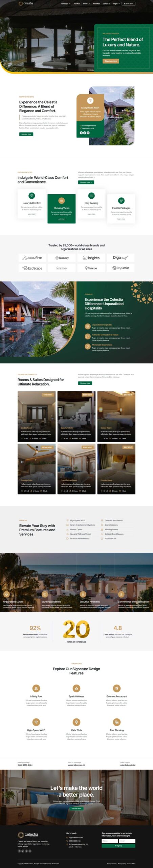The width and height of the screenshot is (153, 868).
Task: Go to the Amenities menu item
Action: coord(96,4)
